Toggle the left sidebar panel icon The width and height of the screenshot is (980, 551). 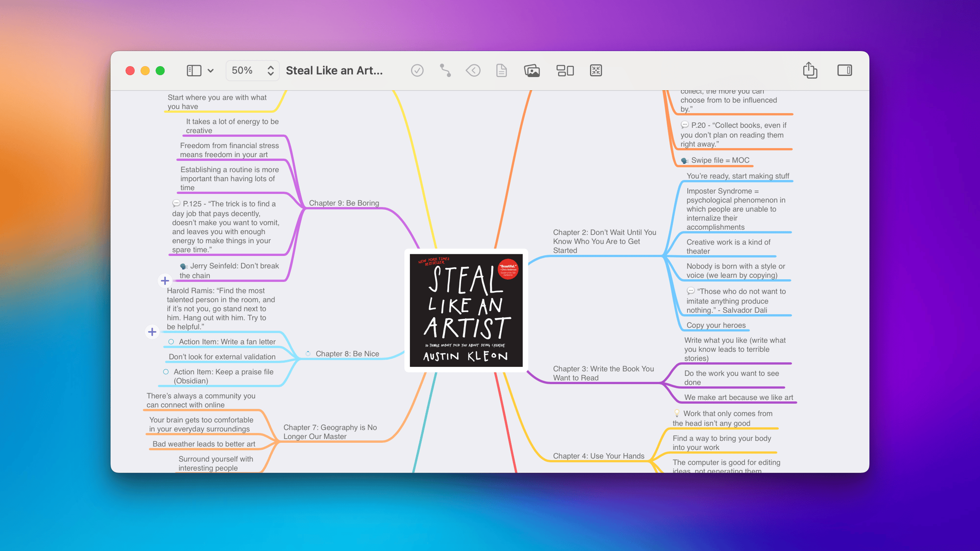pyautogui.click(x=194, y=71)
